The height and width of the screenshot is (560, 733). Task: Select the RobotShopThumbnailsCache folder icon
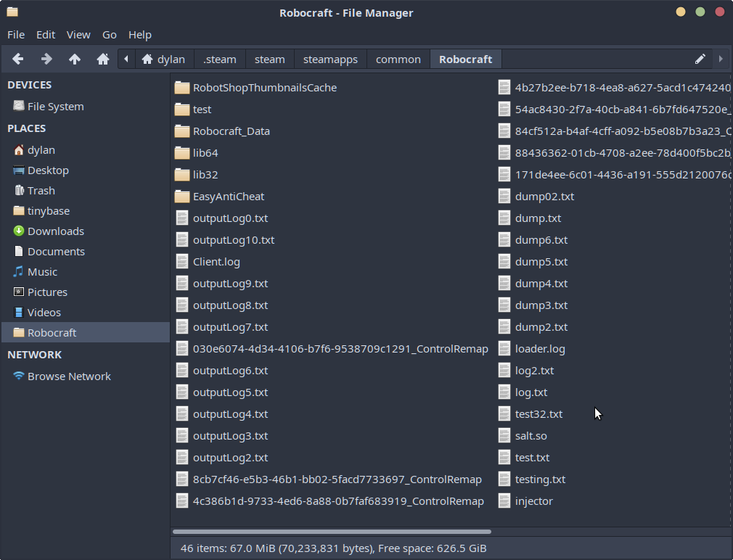pyautogui.click(x=182, y=87)
